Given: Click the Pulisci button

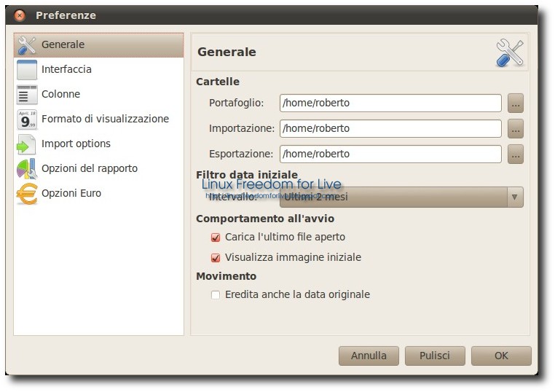Looking at the screenshot, I should pyautogui.click(x=434, y=356).
